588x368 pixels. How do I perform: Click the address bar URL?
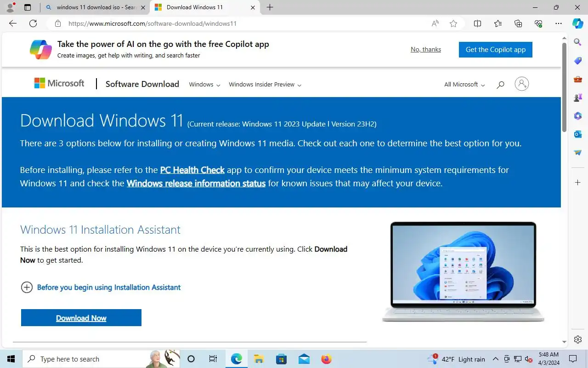153,23
